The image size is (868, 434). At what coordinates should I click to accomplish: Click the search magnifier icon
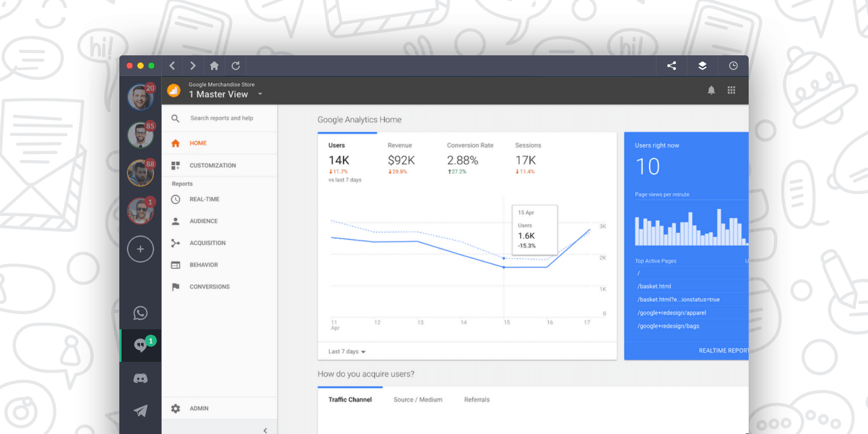click(175, 118)
